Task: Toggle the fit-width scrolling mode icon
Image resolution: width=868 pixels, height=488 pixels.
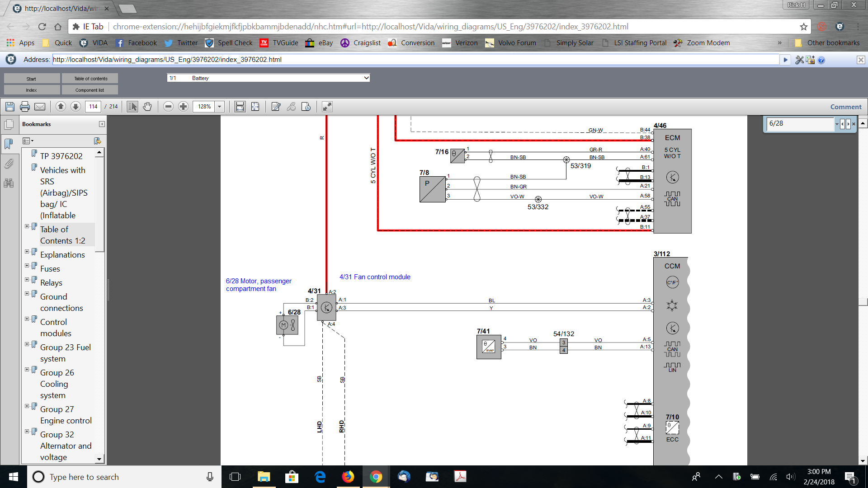Action: 240,107
